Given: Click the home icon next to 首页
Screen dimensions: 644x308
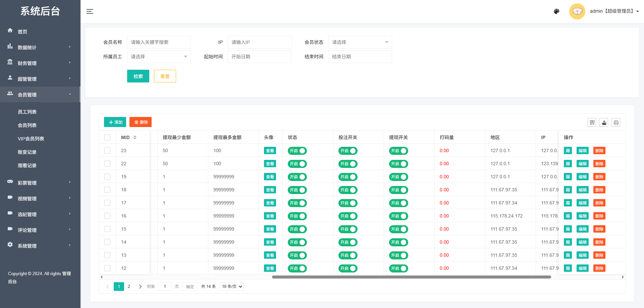Looking at the screenshot, I should tap(10, 30).
